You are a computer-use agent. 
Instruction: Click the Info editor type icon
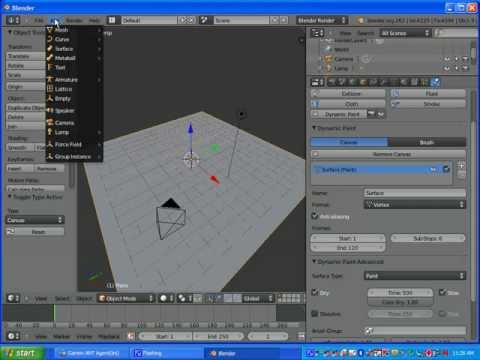(x=14, y=20)
